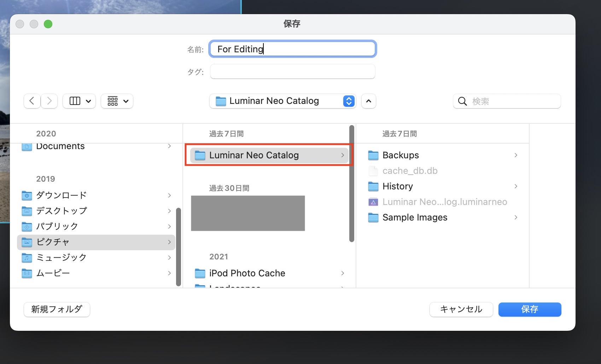Open the item grouping options dropdown

click(x=117, y=101)
